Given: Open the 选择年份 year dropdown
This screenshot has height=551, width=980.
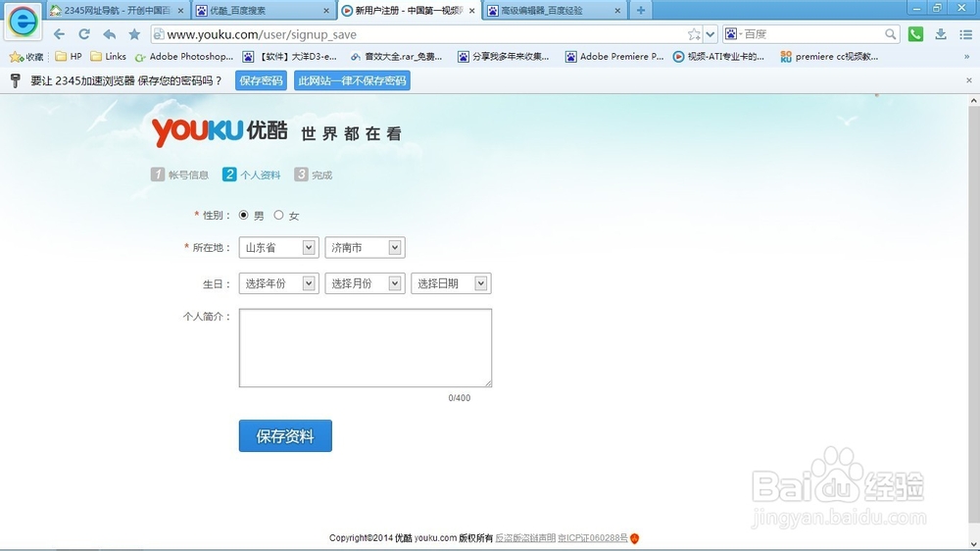Looking at the screenshot, I should coord(278,283).
